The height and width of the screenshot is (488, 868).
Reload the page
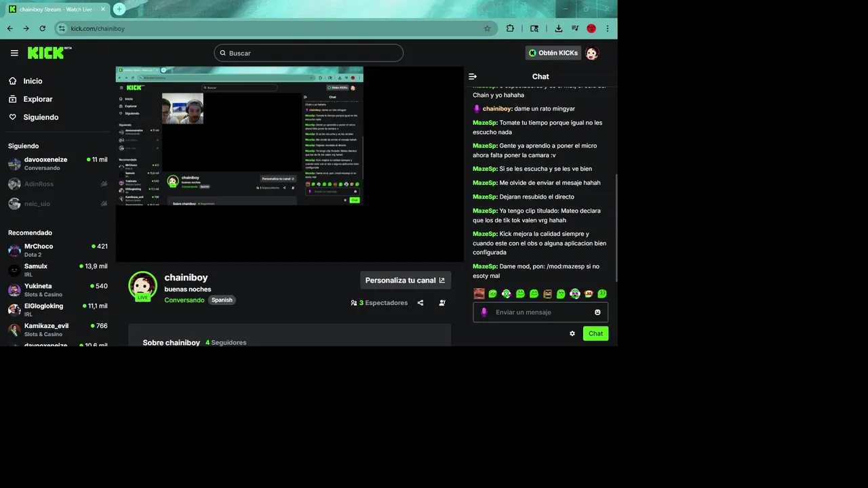coord(43,28)
